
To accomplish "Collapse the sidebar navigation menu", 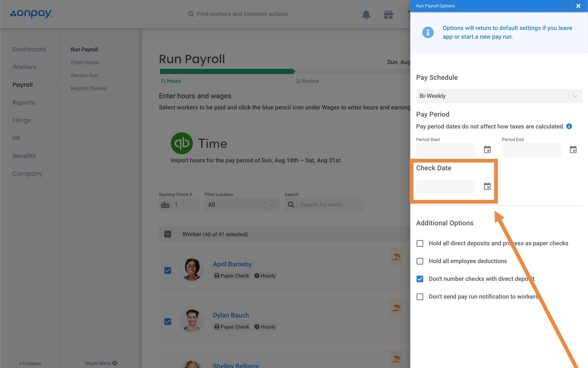I will [x=30, y=363].
